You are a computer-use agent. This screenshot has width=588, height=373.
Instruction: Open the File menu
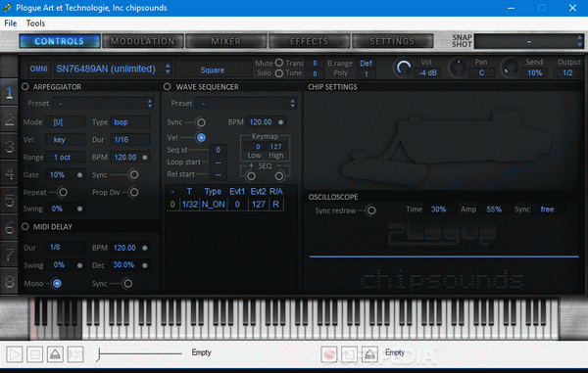tap(11, 23)
